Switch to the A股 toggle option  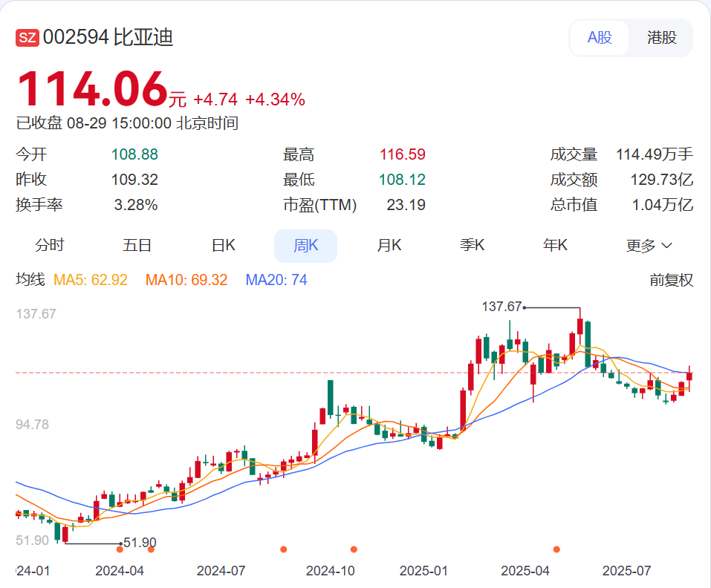pyautogui.click(x=600, y=38)
